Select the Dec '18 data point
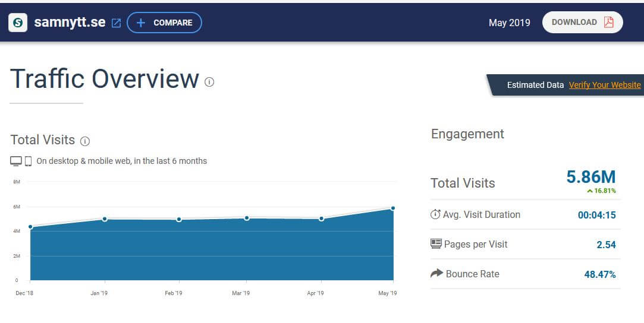This screenshot has height=323, width=644. [30, 227]
